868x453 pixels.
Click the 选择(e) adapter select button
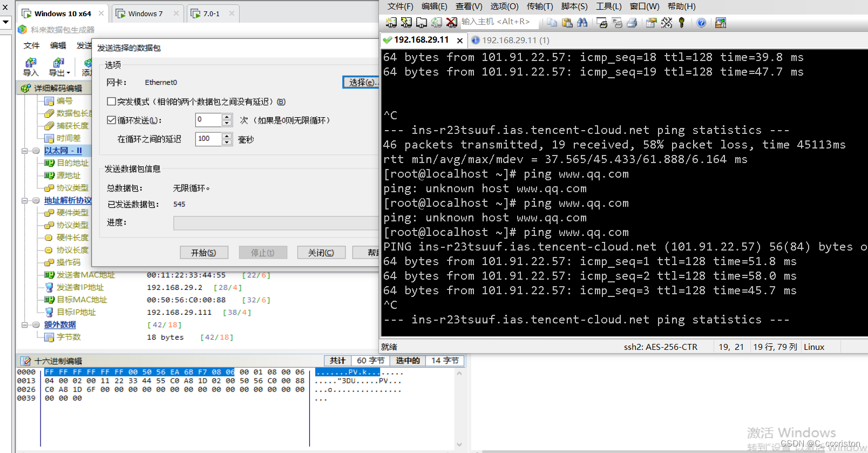tap(361, 82)
